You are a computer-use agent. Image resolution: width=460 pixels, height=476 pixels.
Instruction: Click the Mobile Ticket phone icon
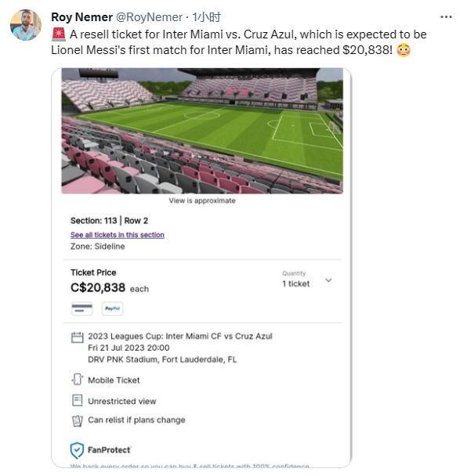[x=77, y=380]
